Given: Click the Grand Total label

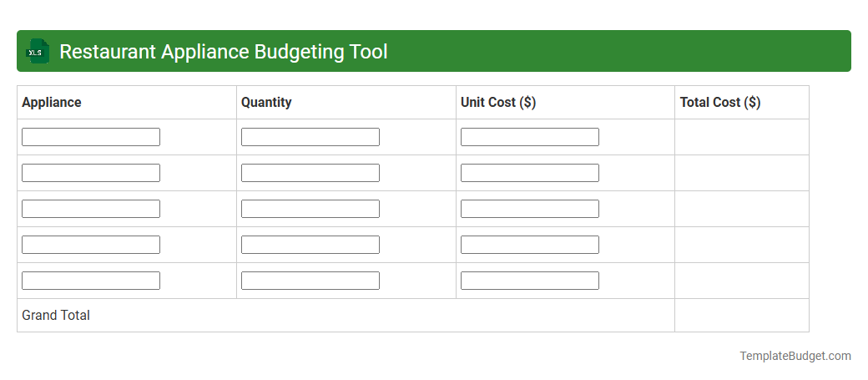Looking at the screenshot, I should (56, 315).
